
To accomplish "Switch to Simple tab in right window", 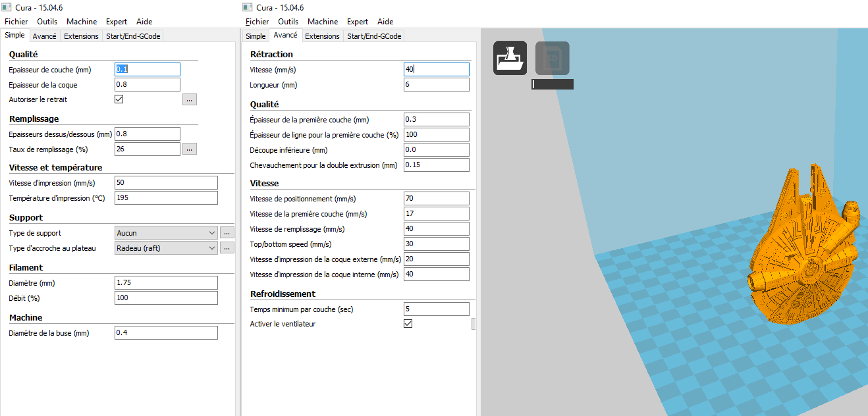I will click(256, 36).
